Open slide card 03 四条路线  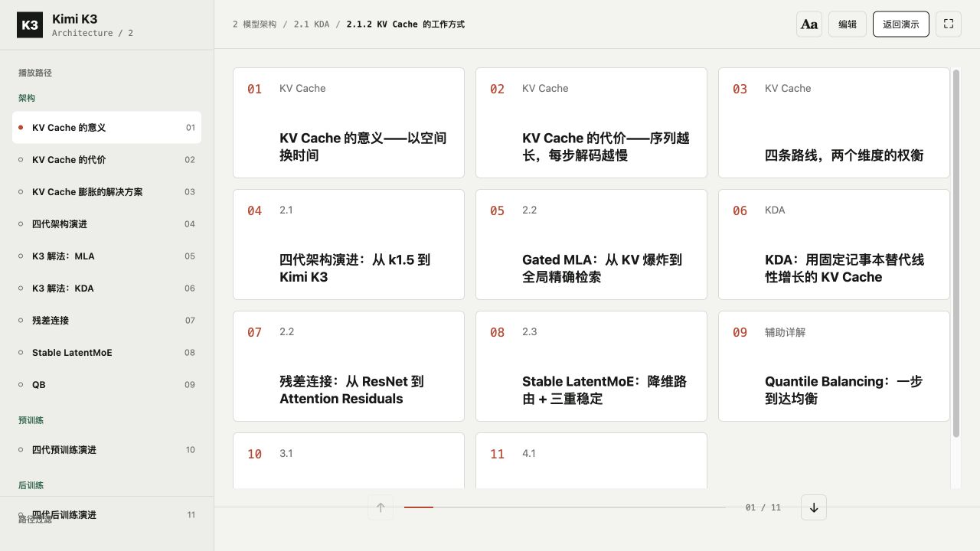[x=834, y=122]
